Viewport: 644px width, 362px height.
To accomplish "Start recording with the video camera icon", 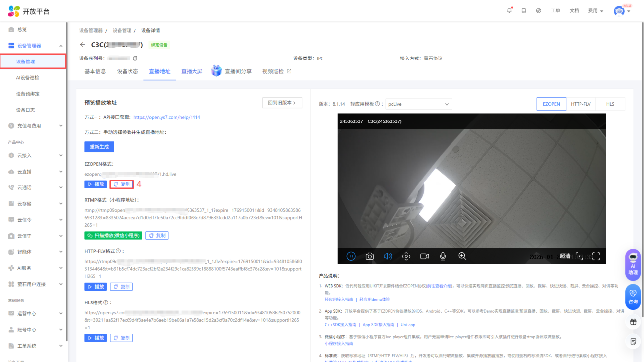I will click(x=425, y=256).
